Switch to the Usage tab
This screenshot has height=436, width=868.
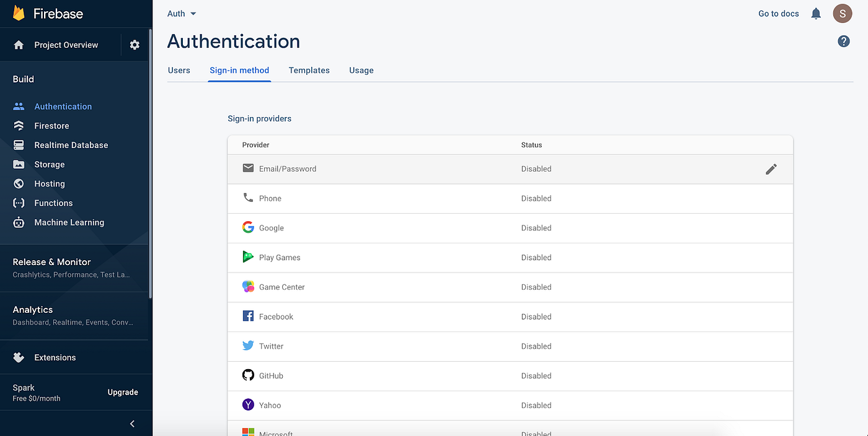pyautogui.click(x=361, y=70)
